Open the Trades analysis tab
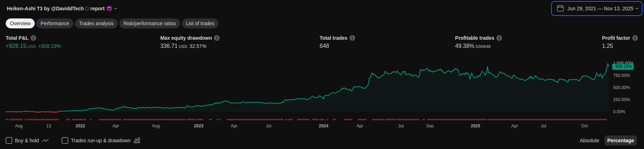The image size is (644, 149). point(96,23)
